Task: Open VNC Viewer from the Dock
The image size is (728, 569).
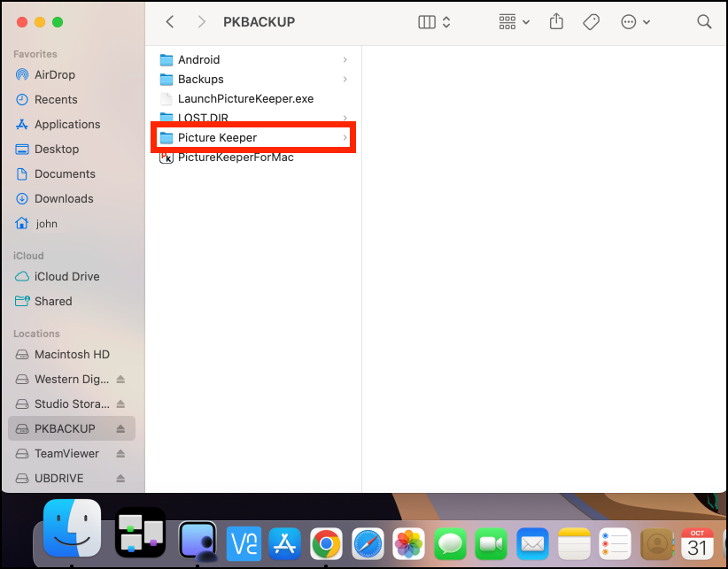Action: (x=244, y=543)
